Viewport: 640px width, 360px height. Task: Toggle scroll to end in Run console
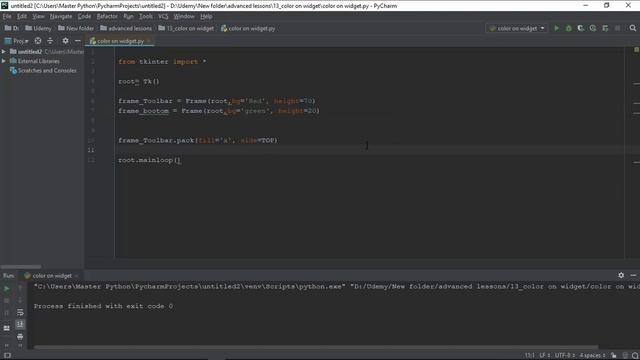20,324
